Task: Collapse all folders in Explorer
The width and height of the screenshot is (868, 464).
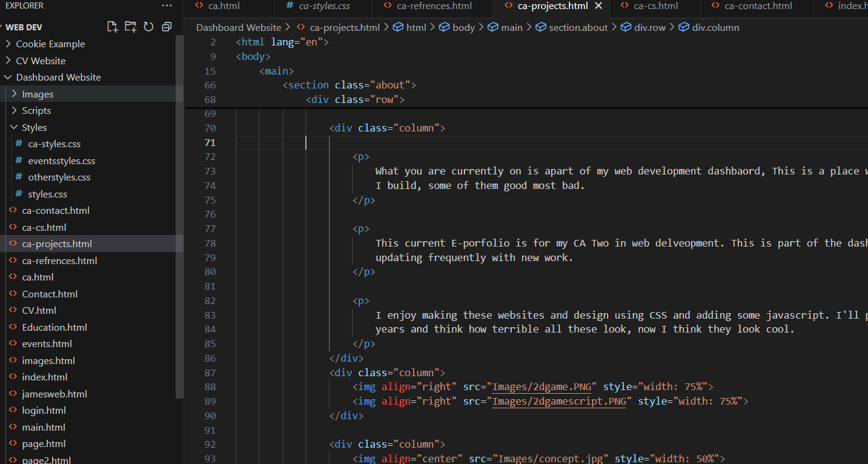Action: coord(167,27)
